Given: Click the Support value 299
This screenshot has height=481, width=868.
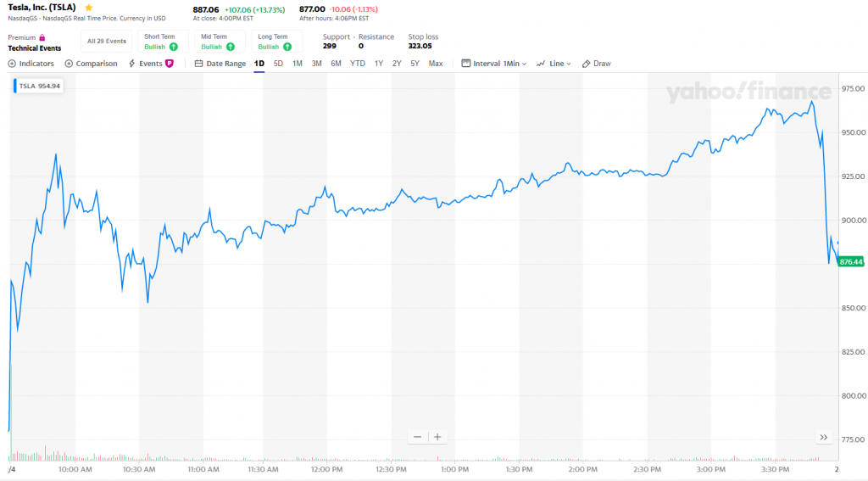Looking at the screenshot, I should pyautogui.click(x=330, y=46).
